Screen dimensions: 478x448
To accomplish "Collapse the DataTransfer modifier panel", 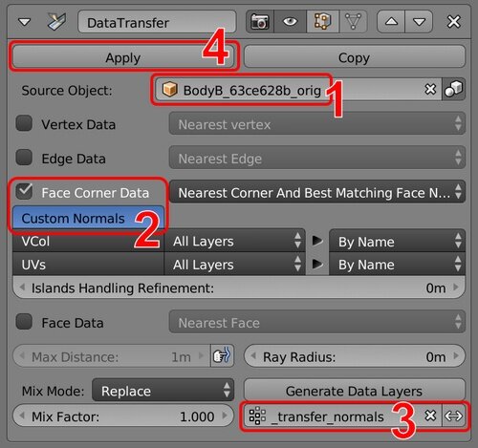I will pyautogui.click(x=24, y=22).
